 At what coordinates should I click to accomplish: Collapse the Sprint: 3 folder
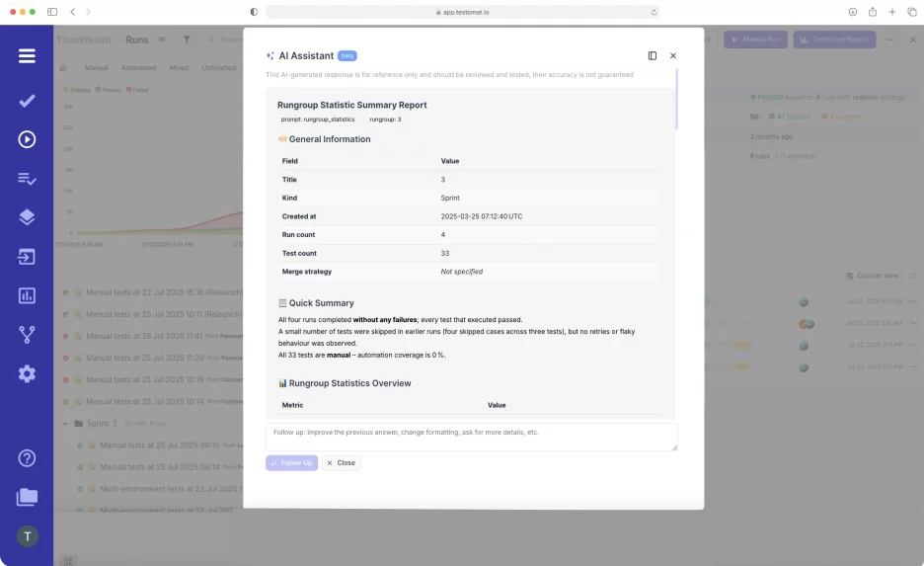coord(65,423)
